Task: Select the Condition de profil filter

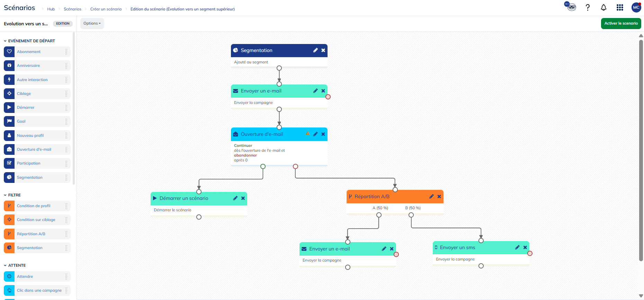Action: pyautogui.click(x=34, y=206)
